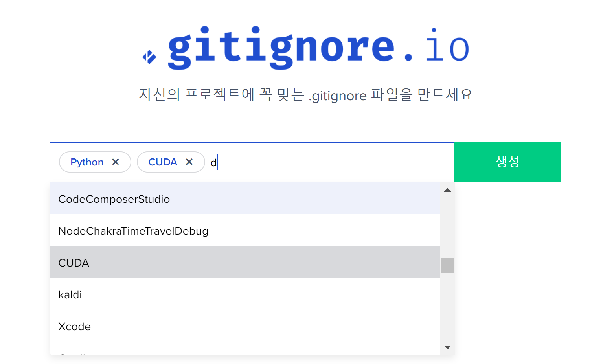Open the gitignore.io title link

pos(318,48)
